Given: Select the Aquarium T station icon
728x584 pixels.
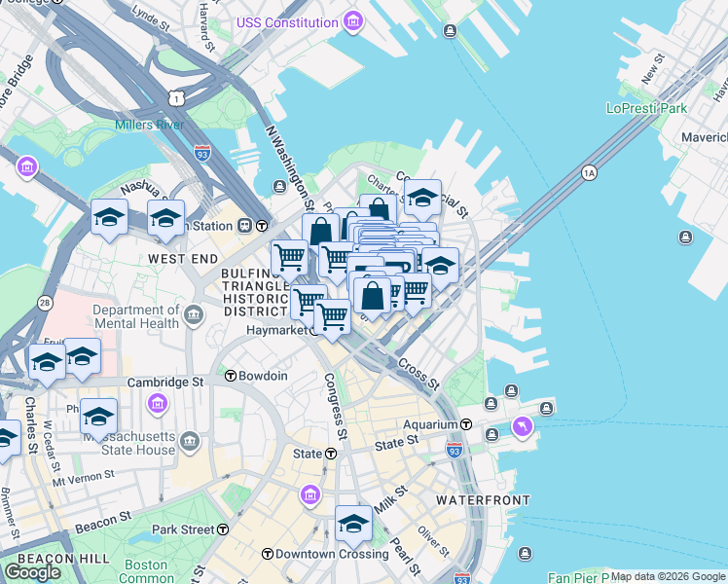Looking at the screenshot, I should (x=466, y=424).
